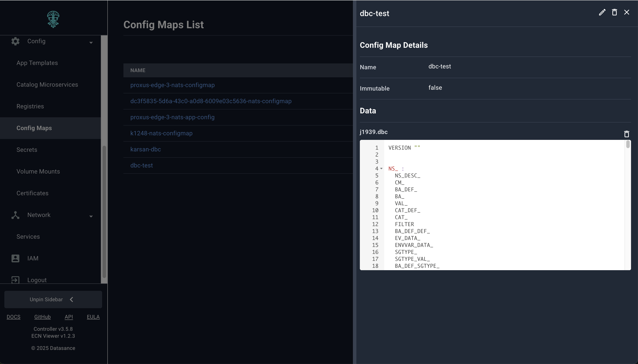This screenshot has width=638, height=364.
Task: Collapse the NS_ block at line 4
Action: pyautogui.click(x=382, y=169)
